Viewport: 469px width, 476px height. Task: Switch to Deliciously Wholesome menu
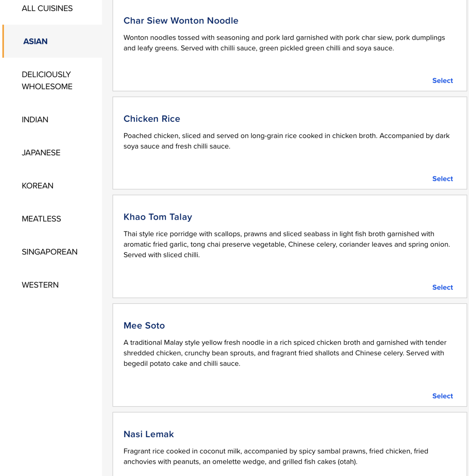[x=47, y=81]
